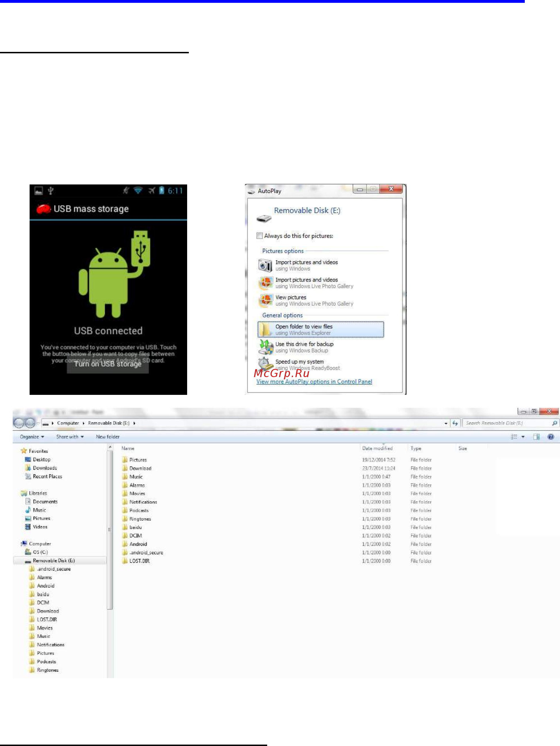Open View more AutoPlay options link

[314, 381]
